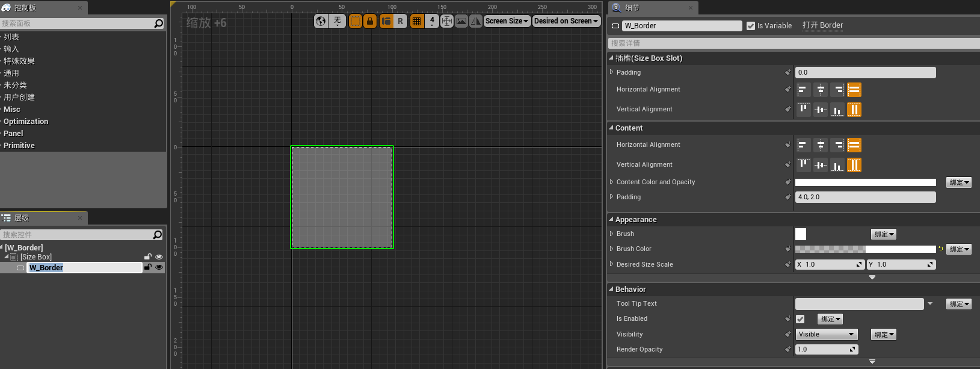This screenshot has height=369, width=980.
Task: Set Content Horizontal Alignment to center
Action: (x=821, y=145)
